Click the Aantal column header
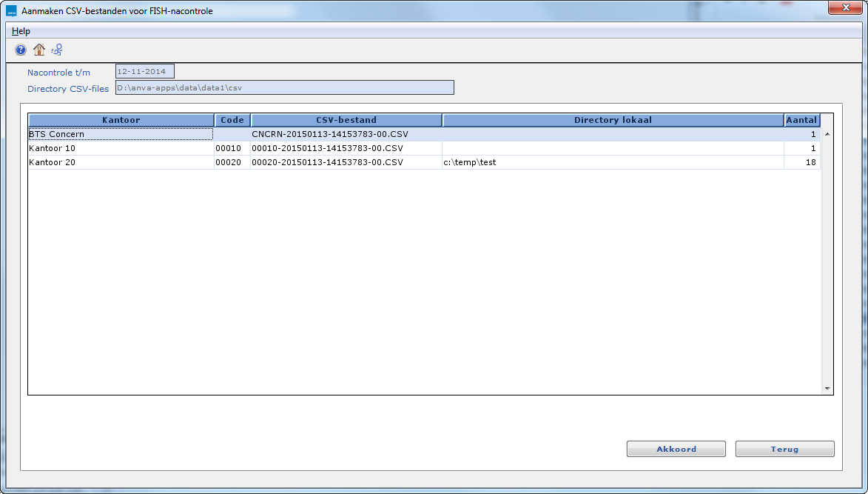The image size is (868, 494). click(802, 120)
